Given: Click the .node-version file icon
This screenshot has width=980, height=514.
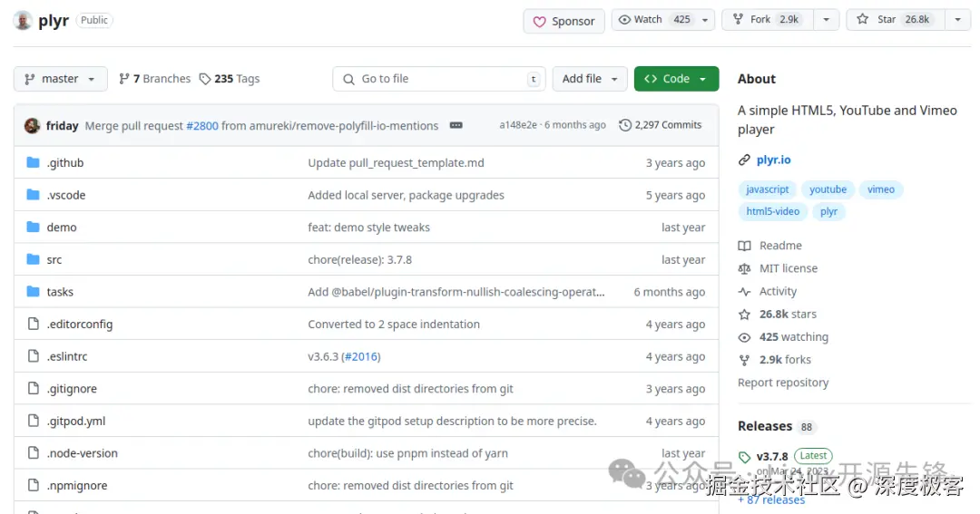Looking at the screenshot, I should click(x=34, y=452).
